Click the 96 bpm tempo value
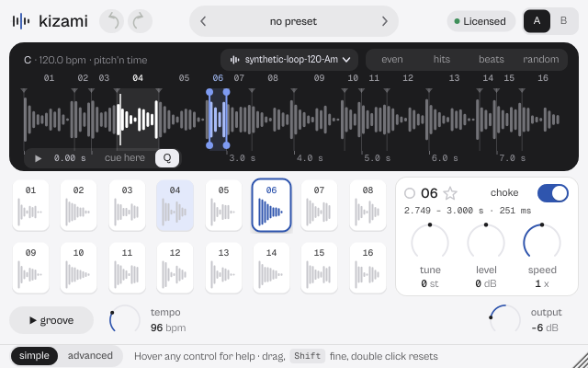Screen dimensions: 588x368 (168, 328)
